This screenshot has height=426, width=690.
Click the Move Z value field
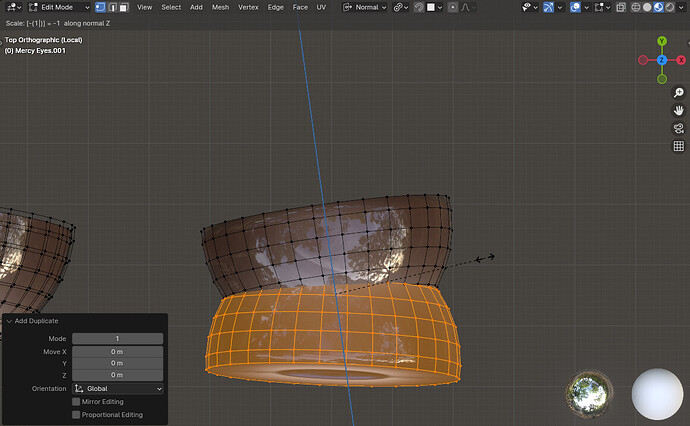(117, 375)
